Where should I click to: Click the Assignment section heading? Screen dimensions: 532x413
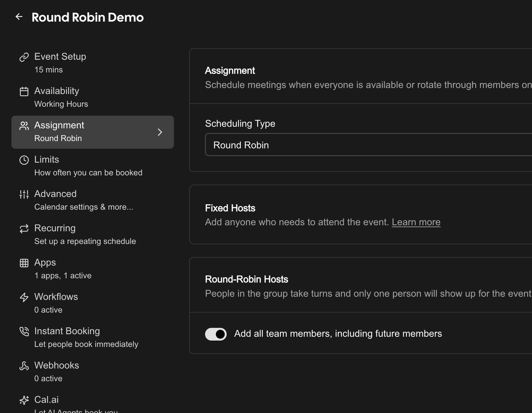[230, 71]
